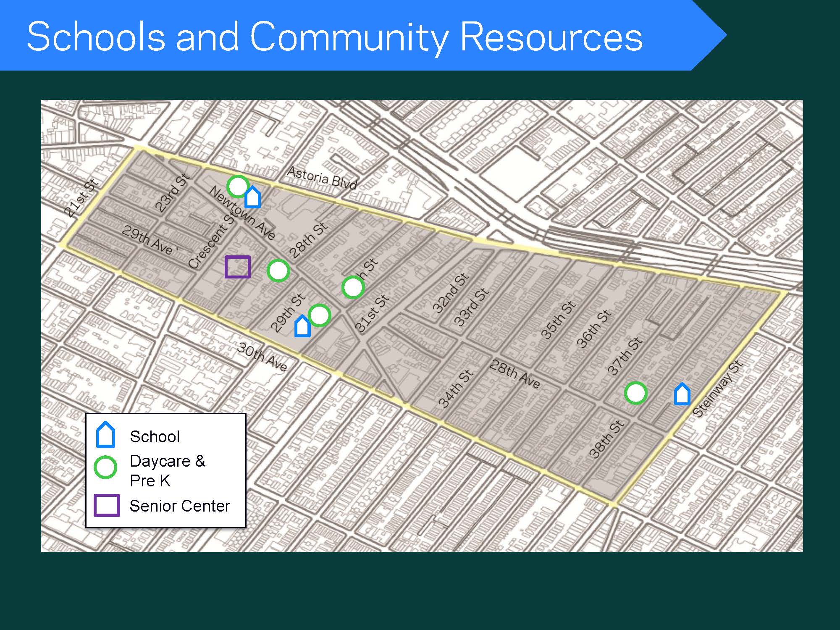Select the purple senior center square on map
The height and width of the screenshot is (630, 840).
(238, 267)
